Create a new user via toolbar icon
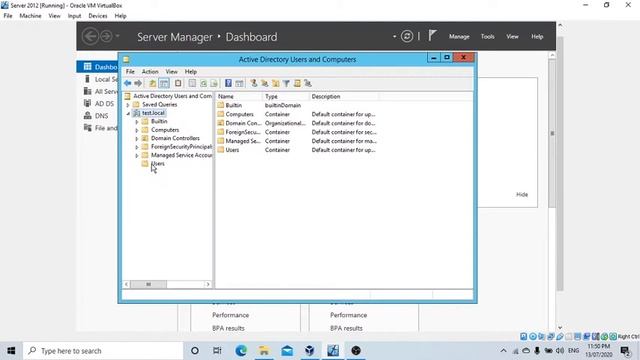640x360 pixels. (254, 83)
